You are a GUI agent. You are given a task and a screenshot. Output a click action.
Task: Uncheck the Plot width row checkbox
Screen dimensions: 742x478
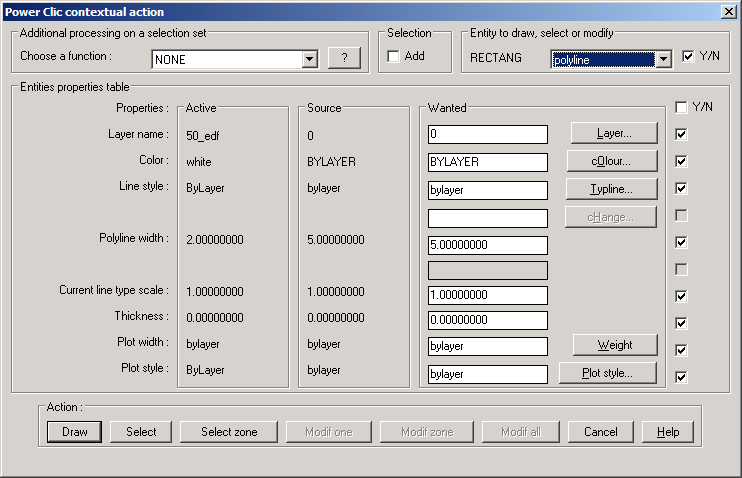(x=681, y=350)
